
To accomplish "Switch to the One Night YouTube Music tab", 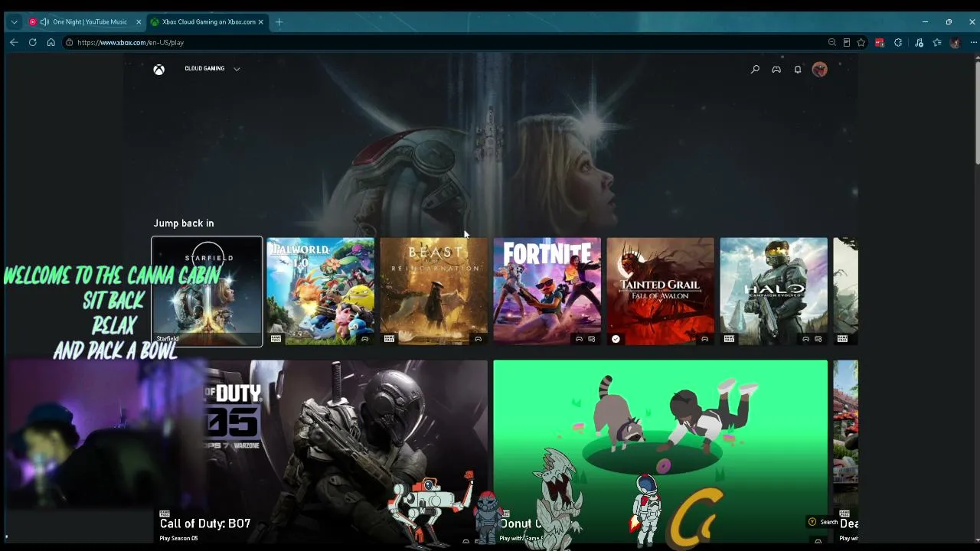I will click(x=83, y=22).
